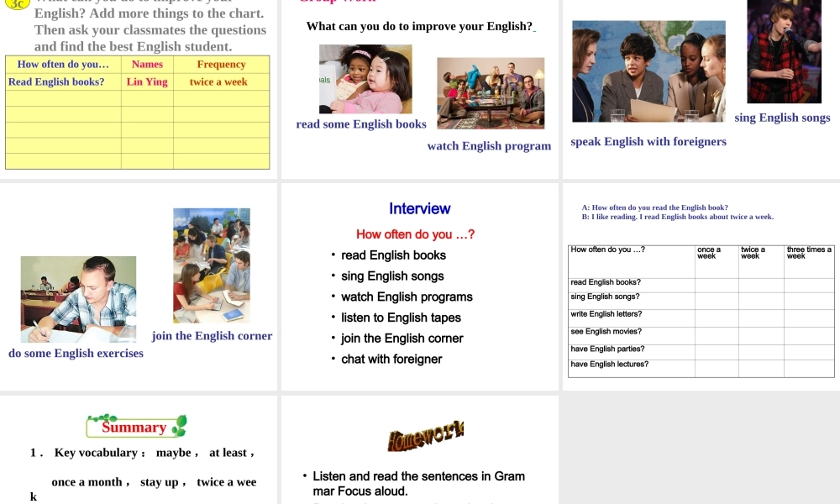Select the 'listen to English tapes' bullet
Screen dimensions: 840x504
point(401,318)
